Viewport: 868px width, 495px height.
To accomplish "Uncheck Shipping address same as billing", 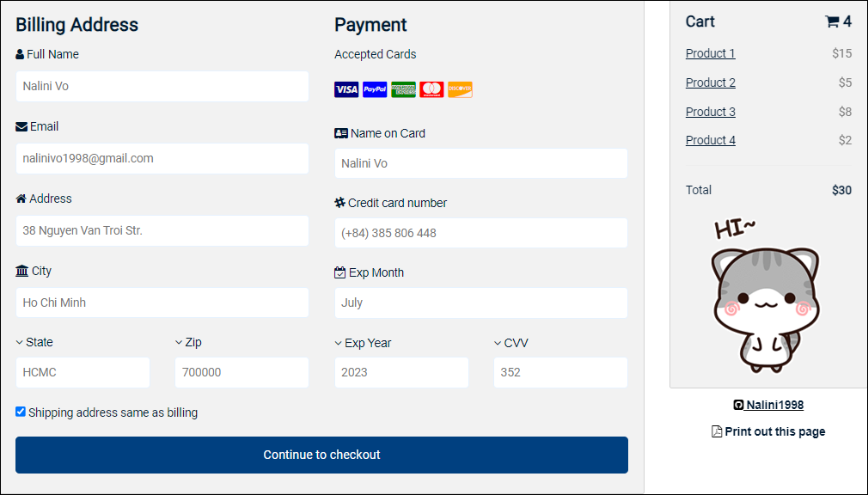I will click(20, 412).
